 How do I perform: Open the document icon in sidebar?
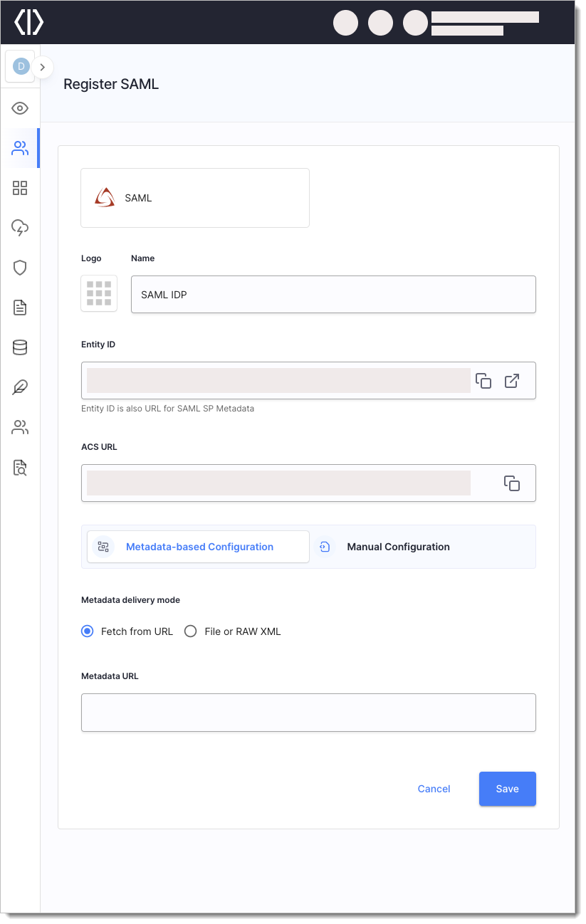[x=20, y=308]
